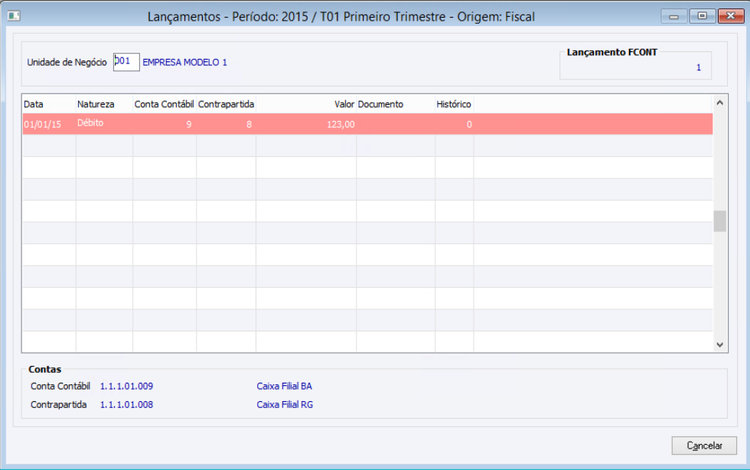The height and width of the screenshot is (470, 750).
Task: Click the account code 1.1.1.01.009
Action: click(x=127, y=386)
